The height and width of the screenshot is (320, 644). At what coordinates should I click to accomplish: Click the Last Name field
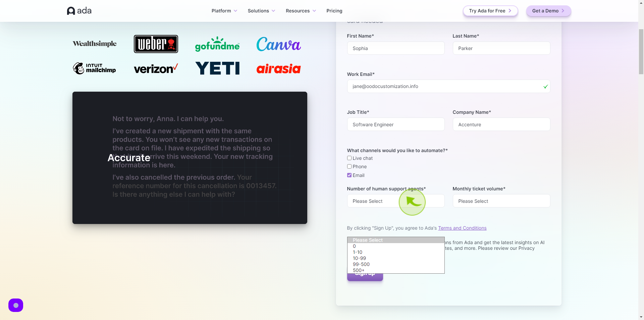point(501,48)
